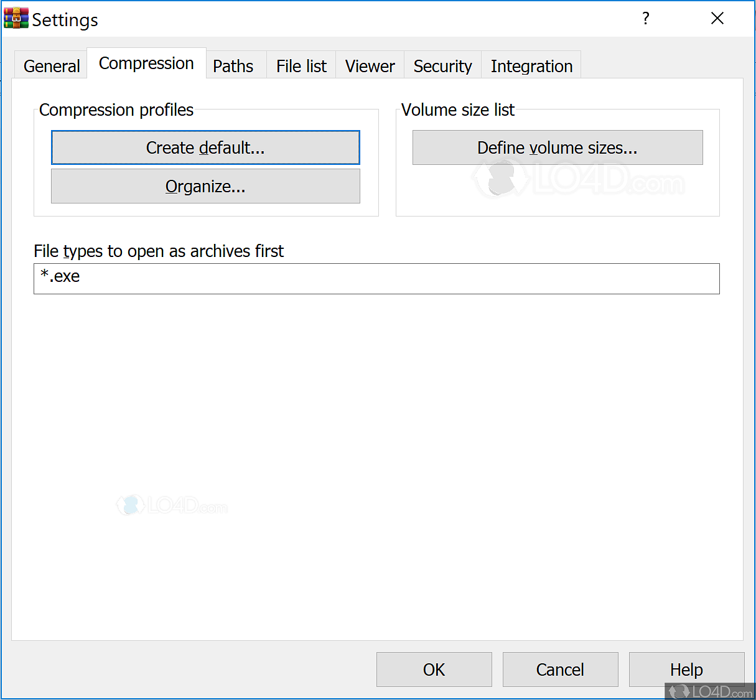Open the Paths tab

[233, 65]
